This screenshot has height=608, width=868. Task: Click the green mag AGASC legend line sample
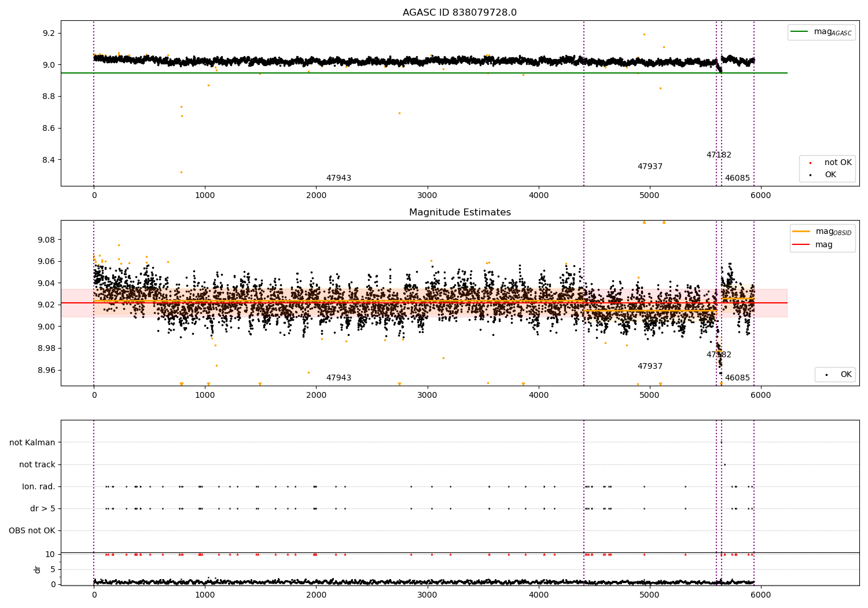[x=800, y=32]
